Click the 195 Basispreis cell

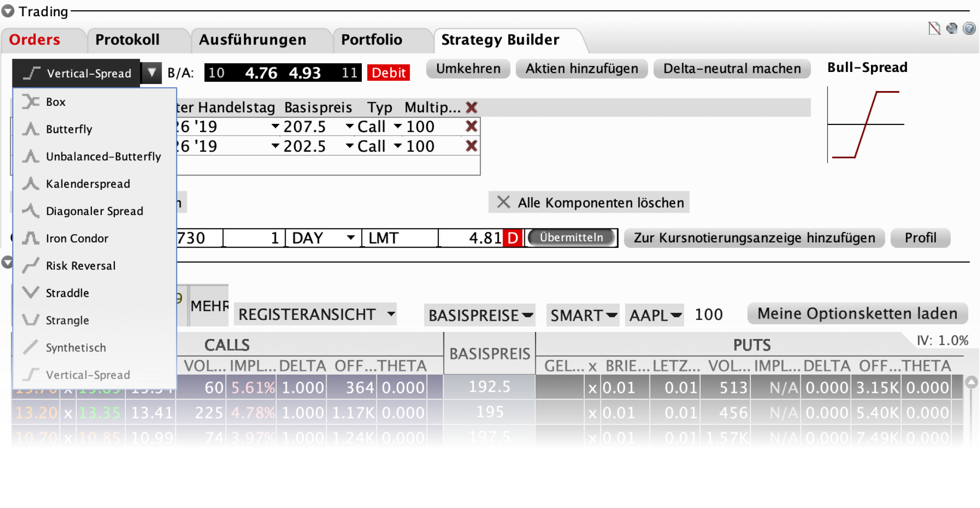490,412
